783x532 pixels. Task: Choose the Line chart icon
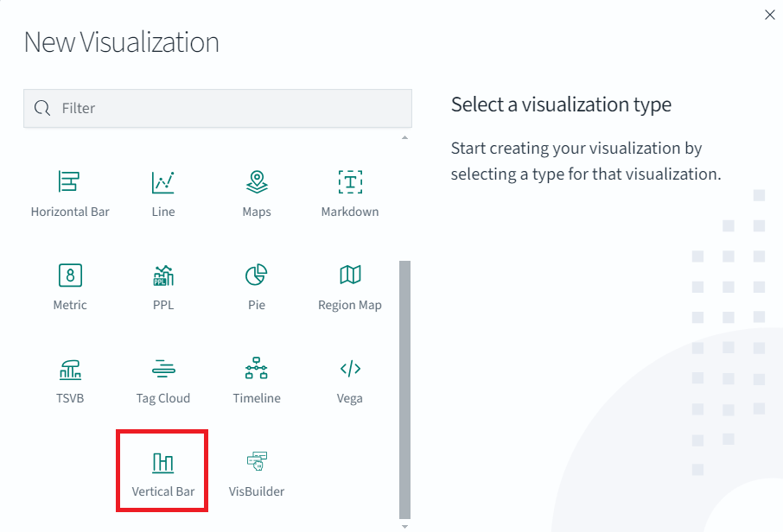click(x=162, y=182)
